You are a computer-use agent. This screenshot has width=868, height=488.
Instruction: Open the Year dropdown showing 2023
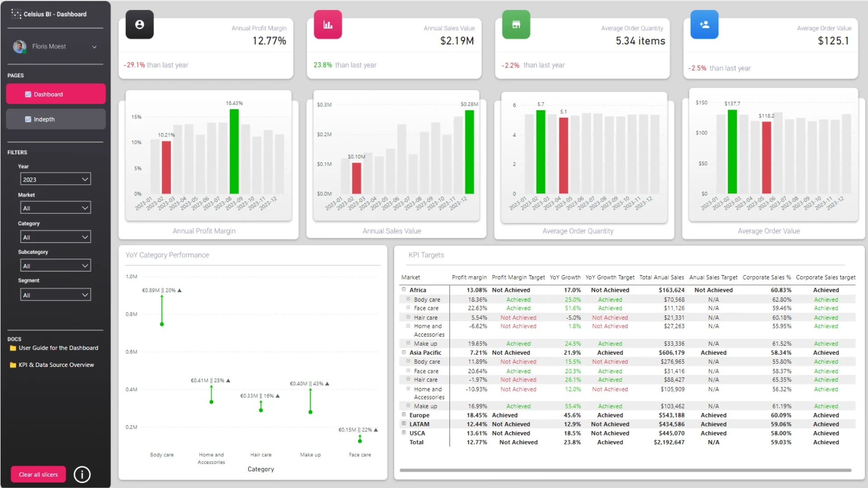(x=55, y=179)
